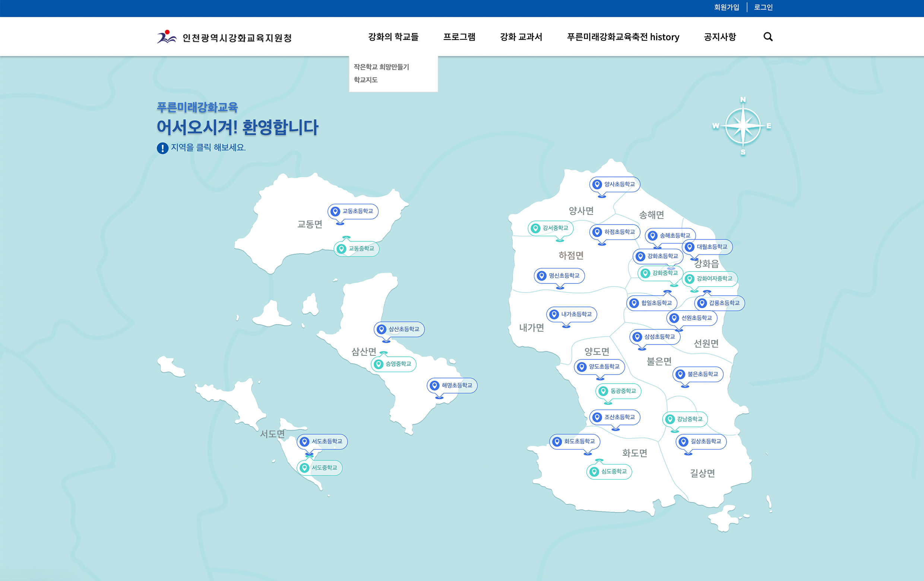Screen dimensions: 924x581
Task: Select the 송해면 region label
Action: (651, 215)
